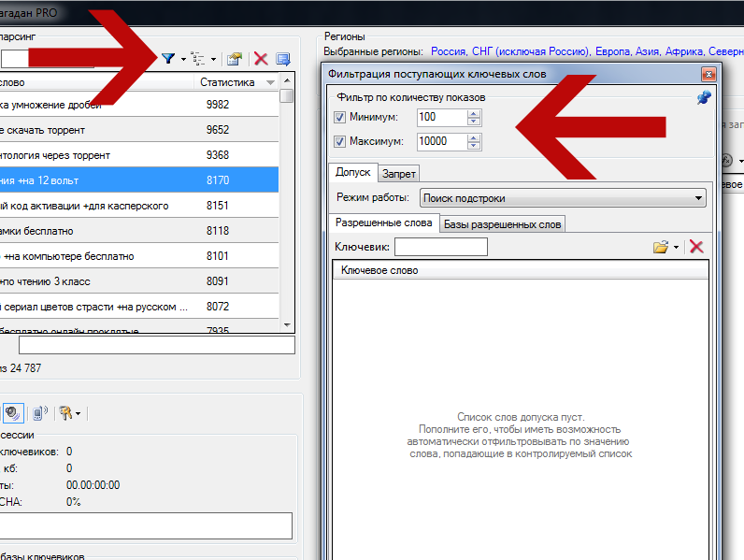Image resolution: width=744 pixels, height=560 pixels.
Task: Click the pushpin icon in filter dialog
Action: (704, 98)
